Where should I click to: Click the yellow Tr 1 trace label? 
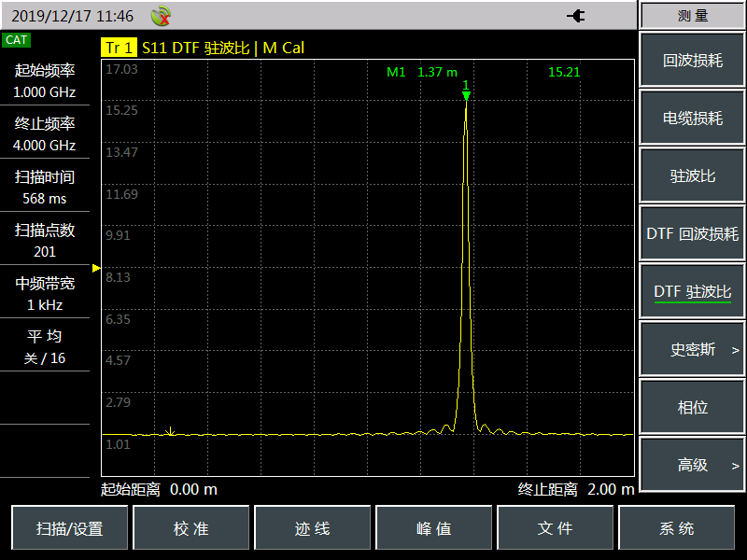119,48
